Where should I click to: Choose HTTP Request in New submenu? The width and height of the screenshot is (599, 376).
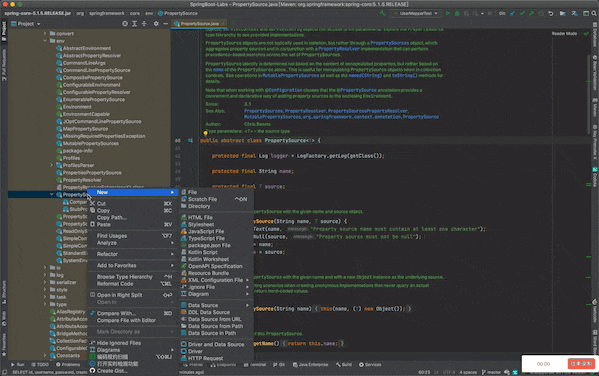(216, 358)
